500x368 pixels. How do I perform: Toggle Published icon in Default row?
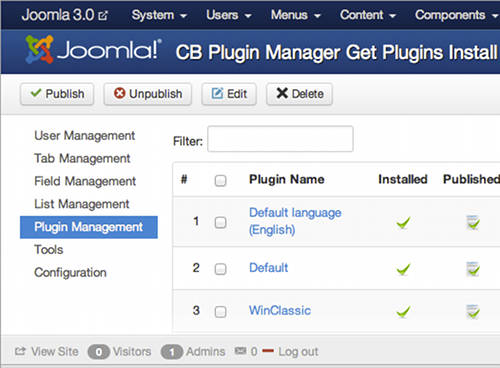tap(473, 269)
